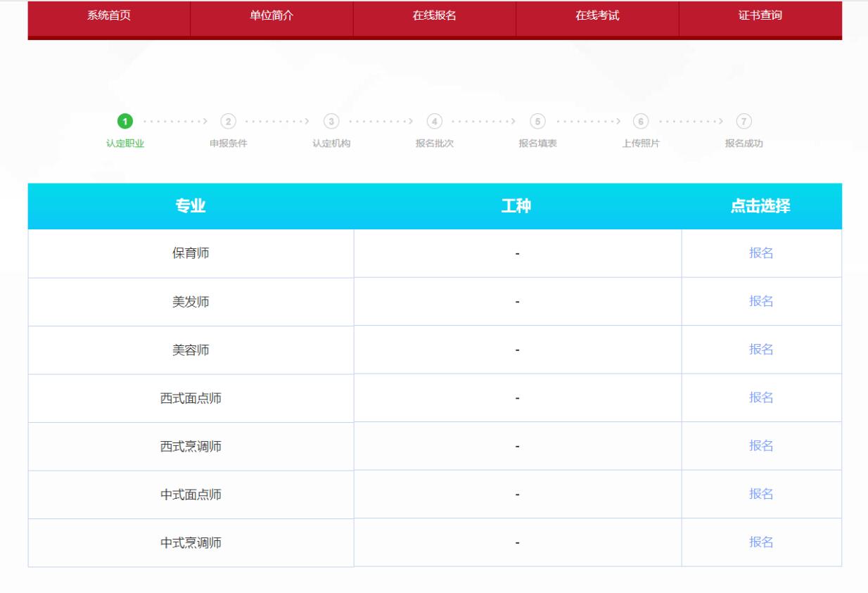Click 报名 link for 中式烹调师

tap(761, 542)
